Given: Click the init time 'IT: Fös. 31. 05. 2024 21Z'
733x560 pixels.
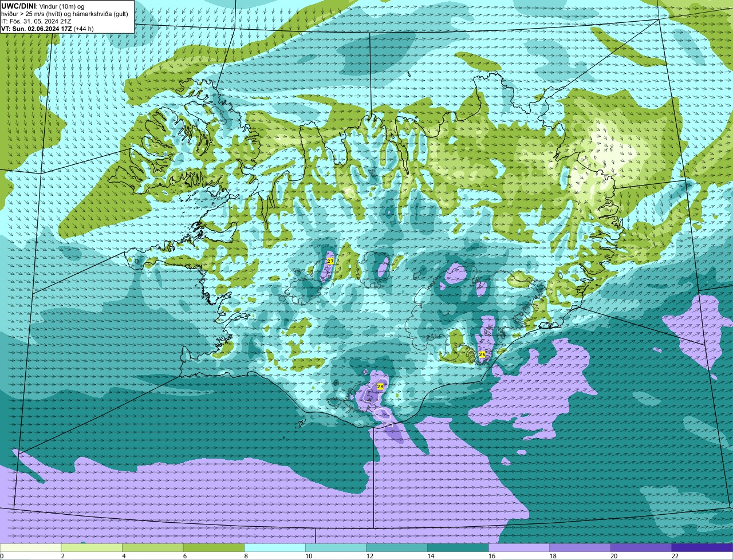Looking at the screenshot, I should (37, 21).
